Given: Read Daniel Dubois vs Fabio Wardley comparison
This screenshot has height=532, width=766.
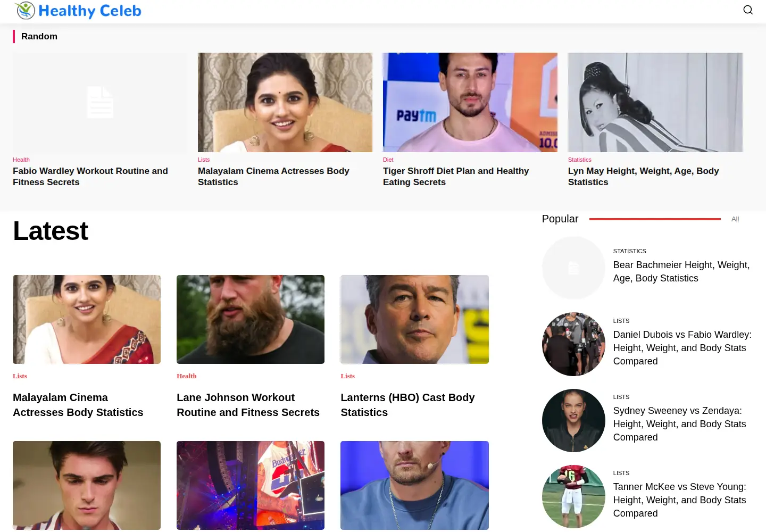Looking at the screenshot, I should pyautogui.click(x=682, y=348).
